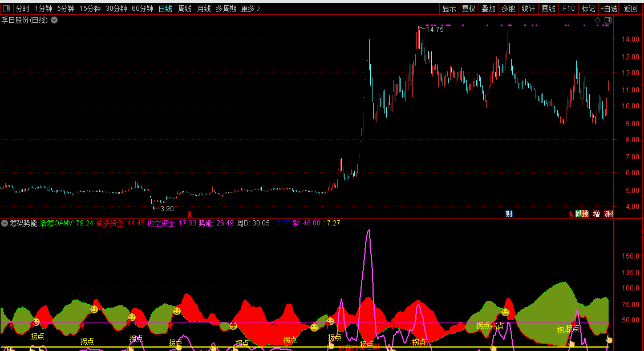Screen dimensions: 644x351
Task: Click the diamond marker icon above chart
Action: (x=598, y=20)
